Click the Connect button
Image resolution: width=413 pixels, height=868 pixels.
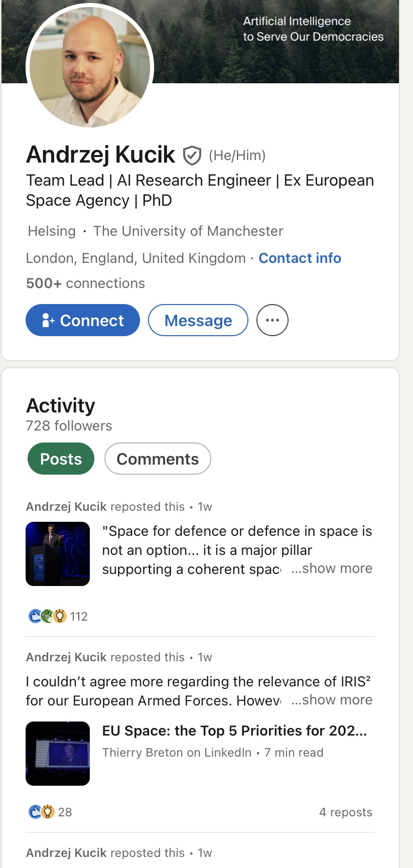[x=83, y=320]
